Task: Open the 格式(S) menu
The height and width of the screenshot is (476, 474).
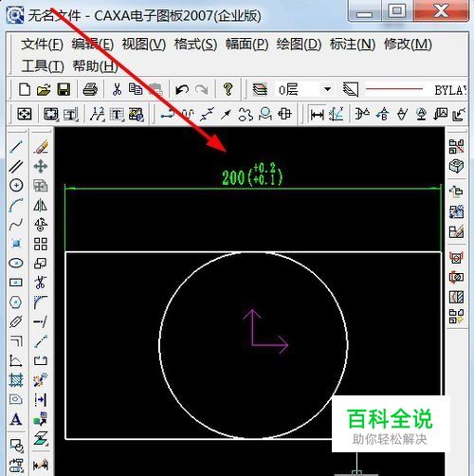Action: (x=195, y=45)
